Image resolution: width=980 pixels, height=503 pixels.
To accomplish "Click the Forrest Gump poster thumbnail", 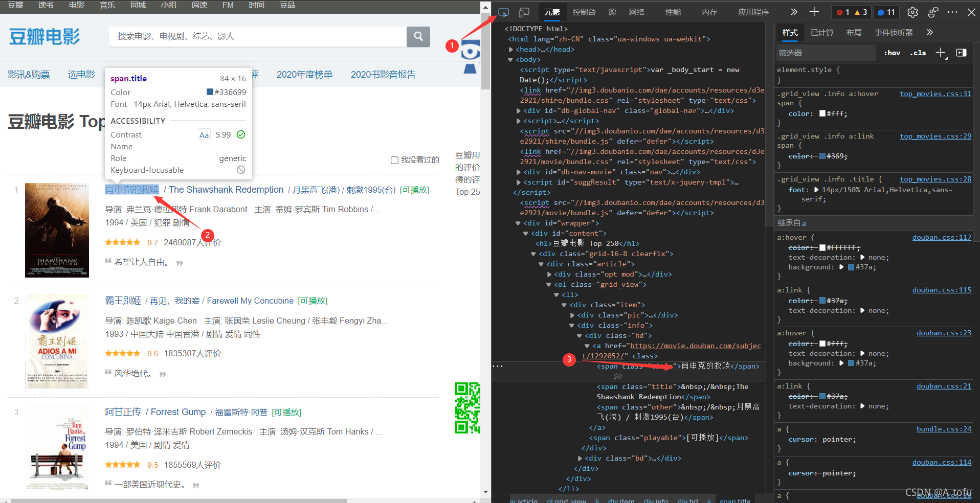I will tap(57, 448).
